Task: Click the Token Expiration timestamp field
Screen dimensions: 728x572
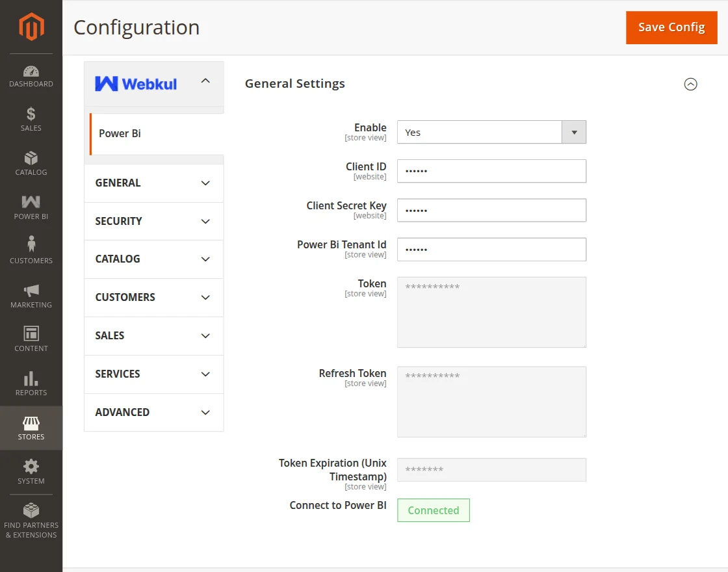Action: [491, 470]
